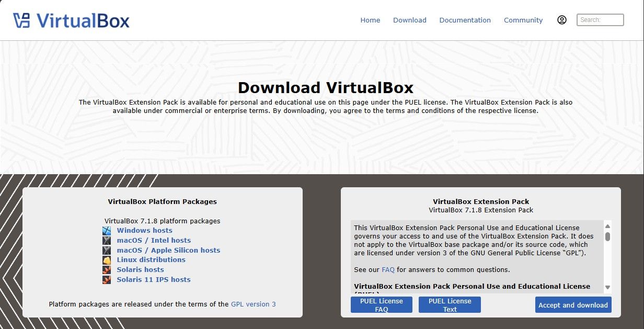Click the 'VirtualBox Extension Pack' heading
Image resolution: width=644 pixels, height=329 pixels.
tap(481, 202)
